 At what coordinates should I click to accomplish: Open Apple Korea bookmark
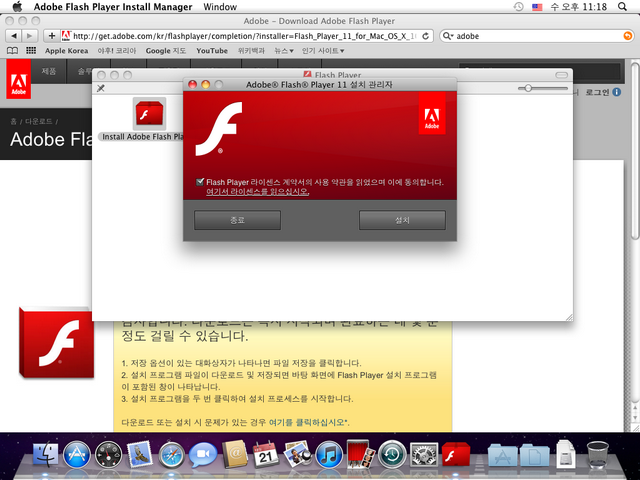click(x=67, y=51)
